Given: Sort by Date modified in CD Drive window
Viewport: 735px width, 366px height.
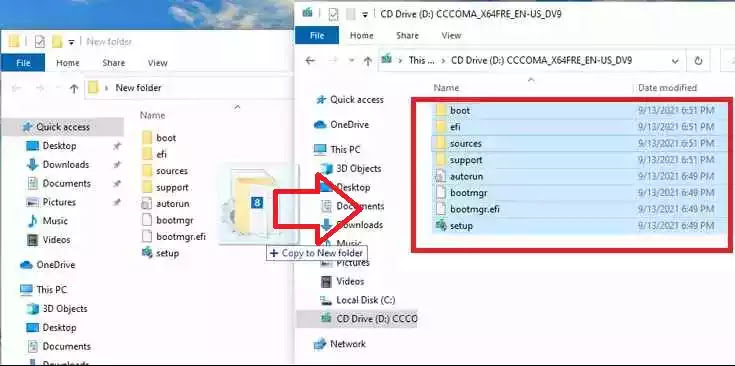Looking at the screenshot, I should tap(668, 88).
